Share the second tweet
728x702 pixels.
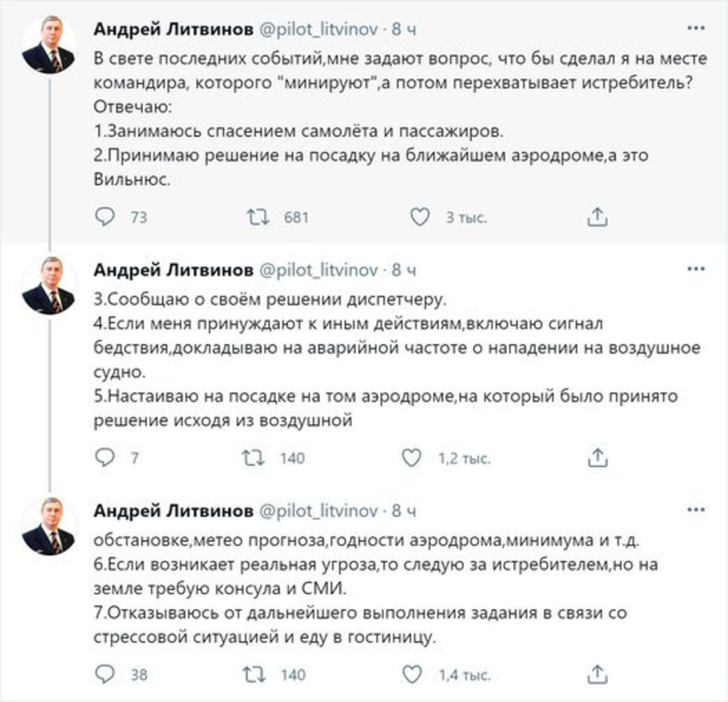point(596,458)
